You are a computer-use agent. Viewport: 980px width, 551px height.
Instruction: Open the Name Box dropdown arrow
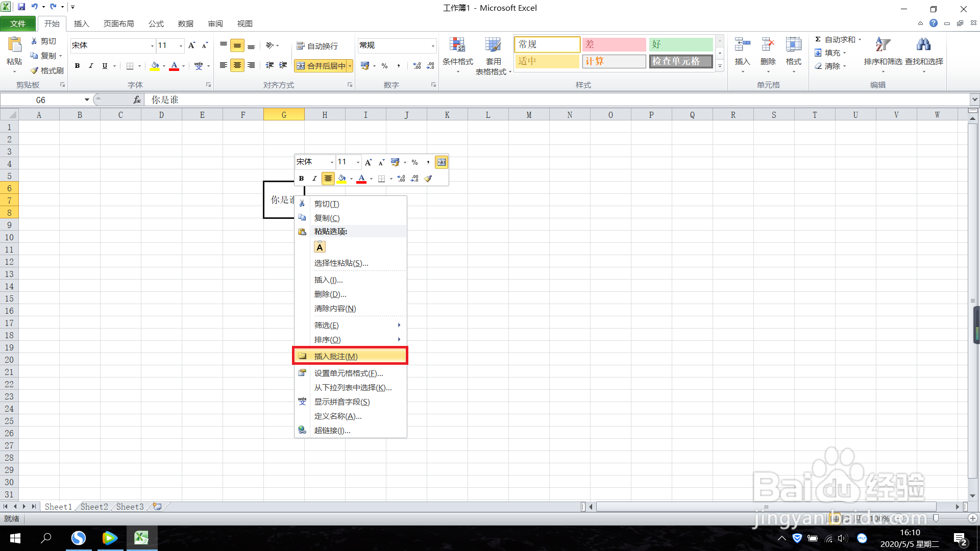[x=87, y=100]
